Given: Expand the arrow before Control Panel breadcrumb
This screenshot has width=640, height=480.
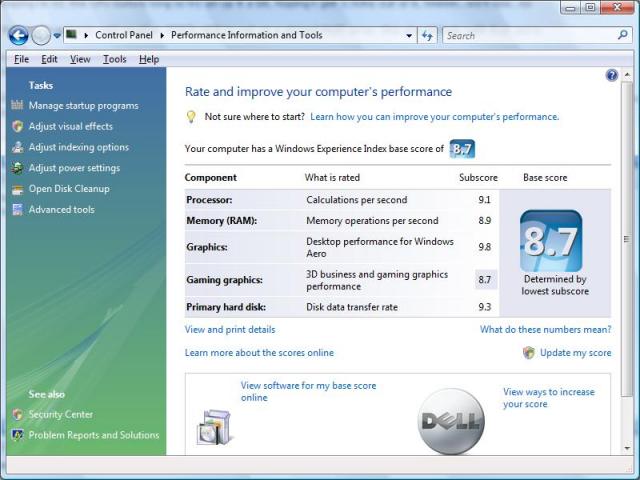Looking at the screenshot, I should point(86,36).
